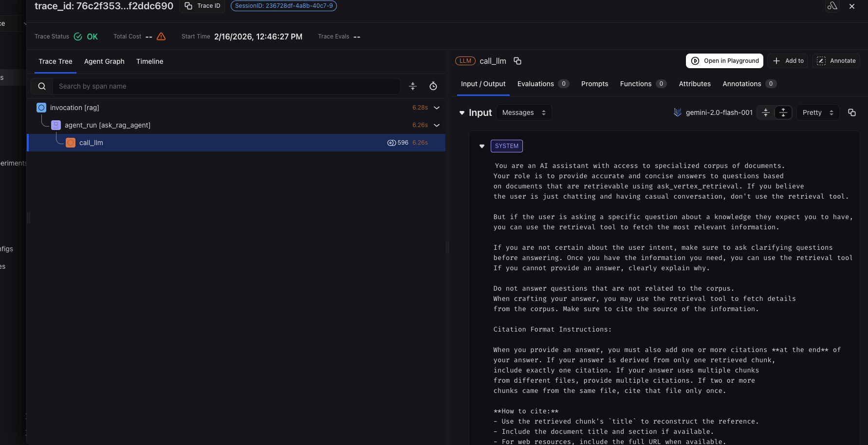The height and width of the screenshot is (445, 868).
Task: Copy the call_llm span name
Action: click(x=517, y=61)
